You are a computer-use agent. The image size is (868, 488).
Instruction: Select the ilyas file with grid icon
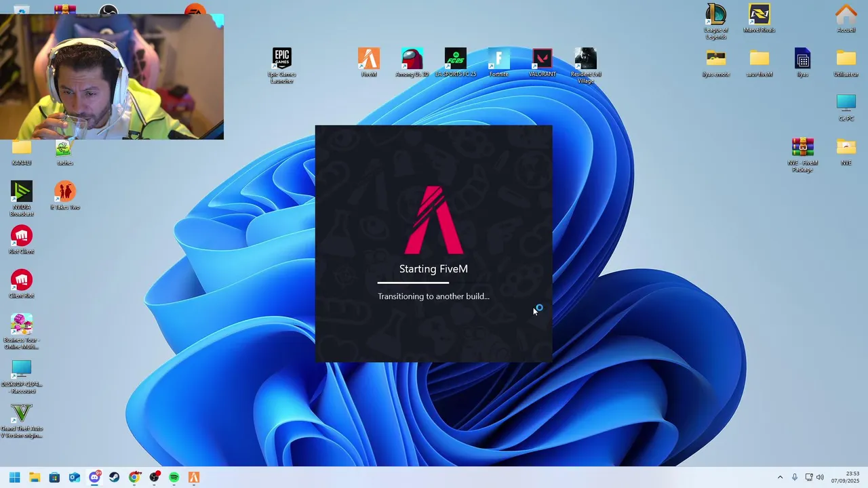pos(802,62)
